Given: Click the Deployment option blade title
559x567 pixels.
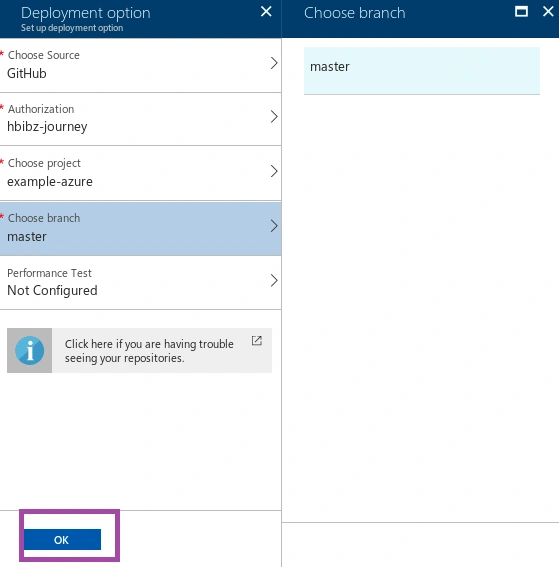Looking at the screenshot, I should (86, 13).
